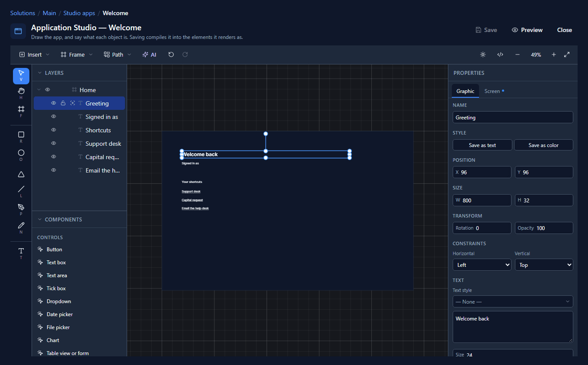
Task: Zoom out with the minus icon
Action: coord(518,54)
